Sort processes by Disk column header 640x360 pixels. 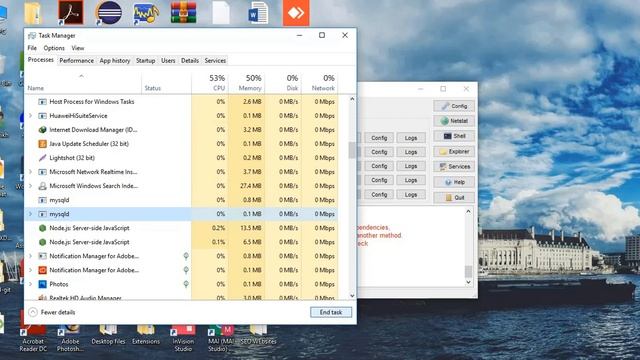(283, 82)
